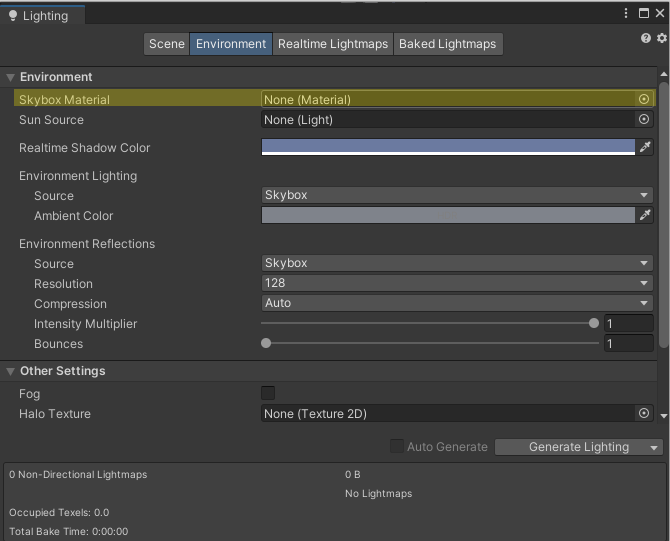Pick Realtime Shadow Color with the eyedropper
Viewport: 670px width, 541px height.
click(645, 147)
